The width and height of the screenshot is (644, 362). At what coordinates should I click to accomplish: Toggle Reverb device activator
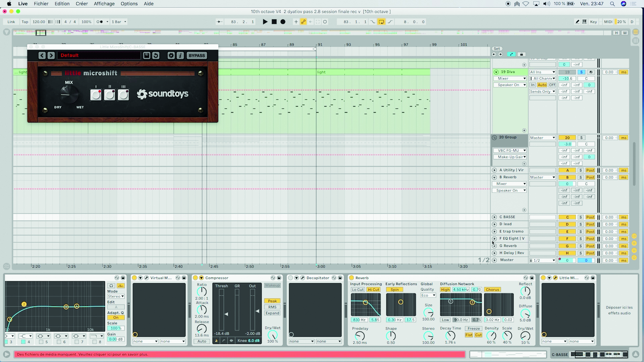click(352, 278)
